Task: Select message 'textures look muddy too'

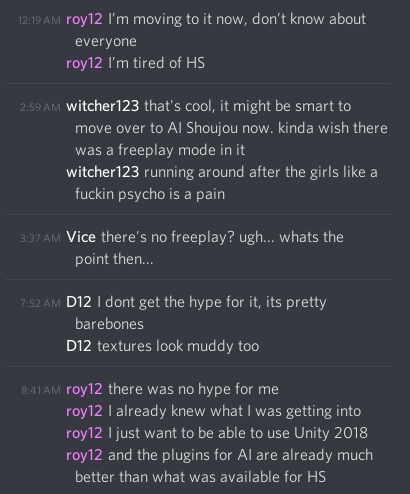Action: coord(178,346)
